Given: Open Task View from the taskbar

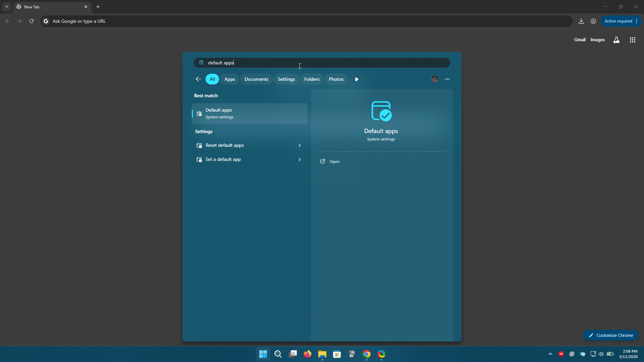Looking at the screenshot, I should point(292,354).
